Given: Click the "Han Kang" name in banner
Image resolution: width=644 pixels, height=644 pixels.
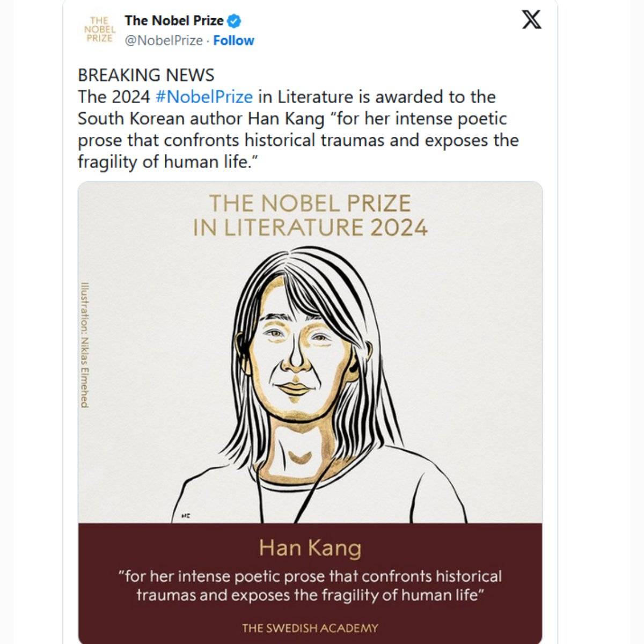Looking at the screenshot, I should (310, 548).
